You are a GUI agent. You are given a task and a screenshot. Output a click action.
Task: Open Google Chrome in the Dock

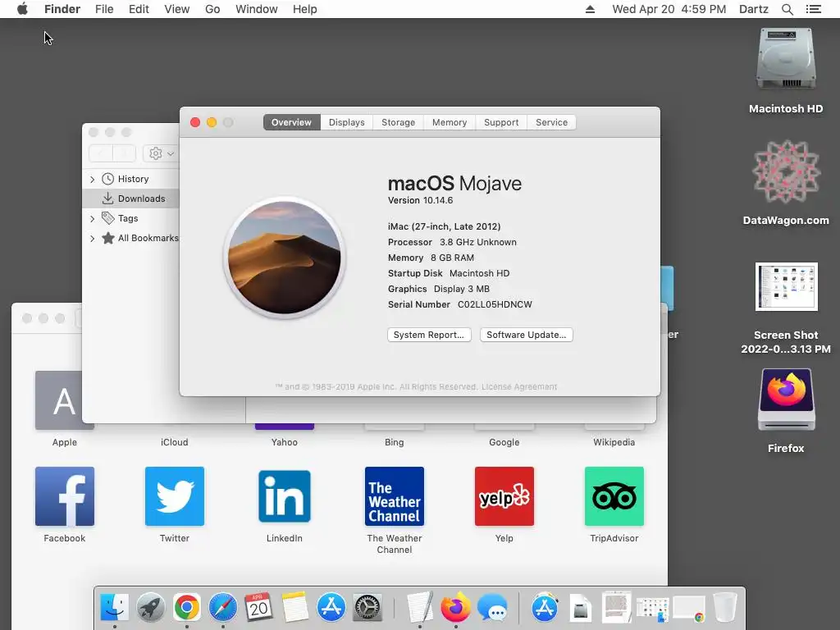coord(186,608)
